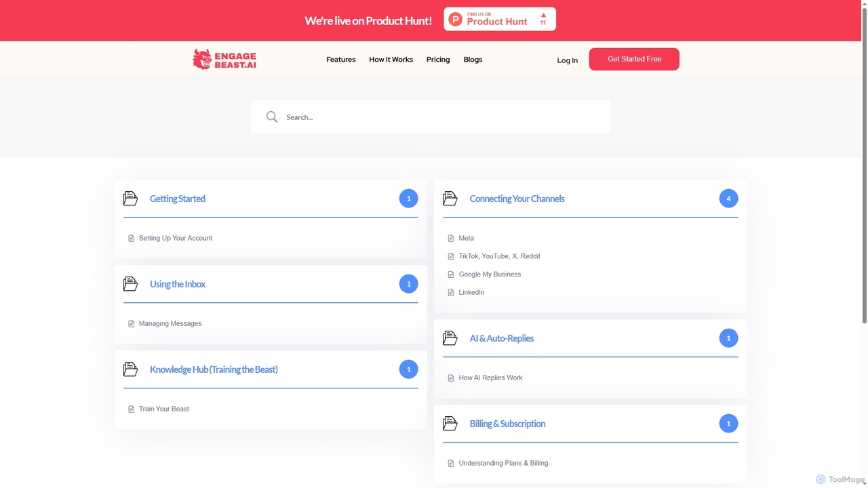Click document icon beside Setting Up Your Account
Viewport: 868px width, 488px height.
(131, 239)
